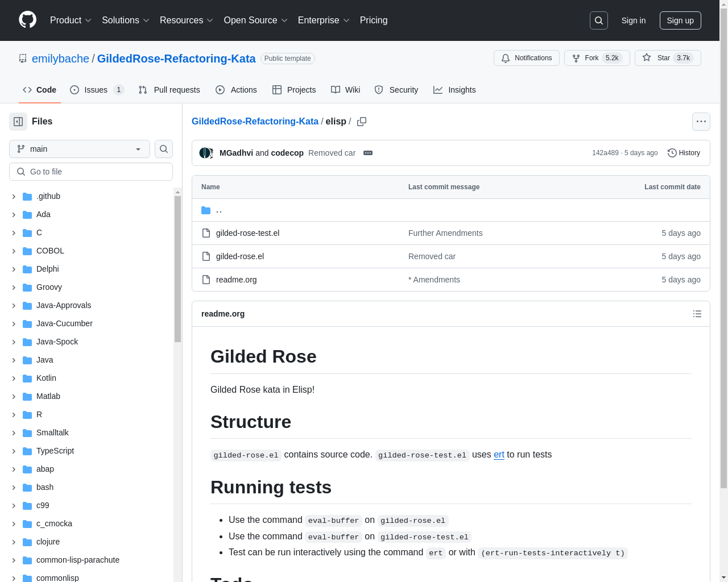Switch to the Wiki tab

point(346,90)
